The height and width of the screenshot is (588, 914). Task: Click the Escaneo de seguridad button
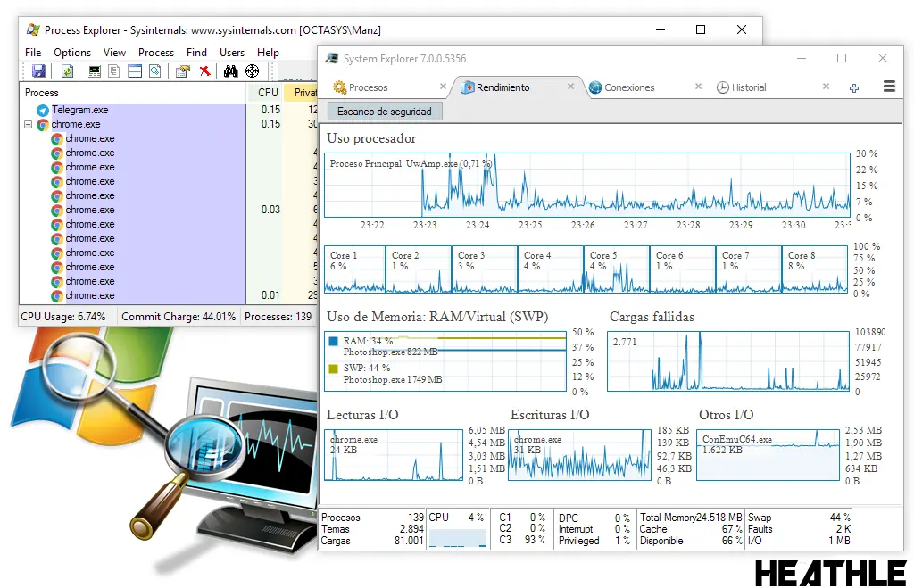385,112
